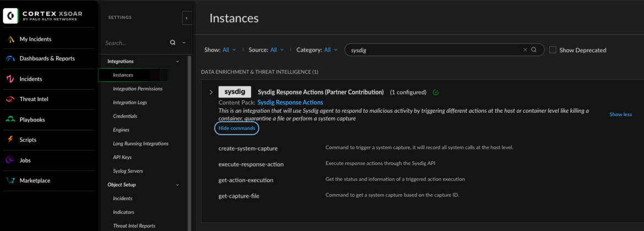
Task: Click the get-capture-file command
Action: pos(239,196)
